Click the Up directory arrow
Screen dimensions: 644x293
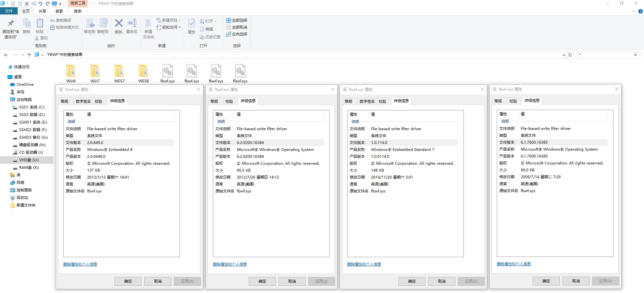[x=29, y=55]
